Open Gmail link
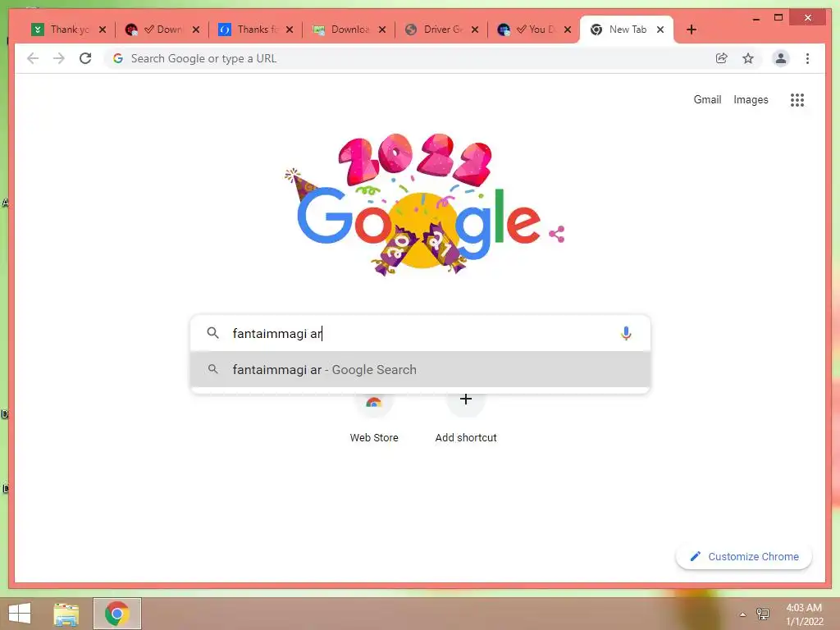Image resolution: width=840 pixels, height=630 pixels. click(x=707, y=99)
